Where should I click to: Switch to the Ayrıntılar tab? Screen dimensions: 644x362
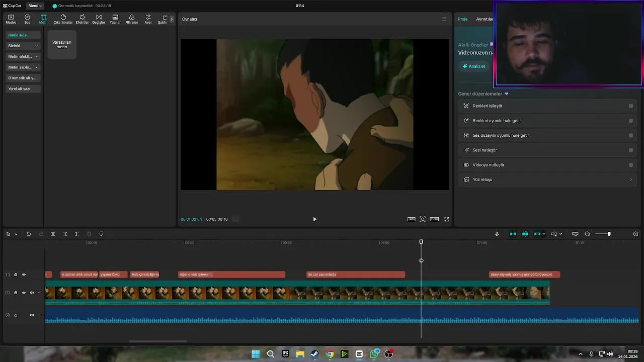pos(484,19)
